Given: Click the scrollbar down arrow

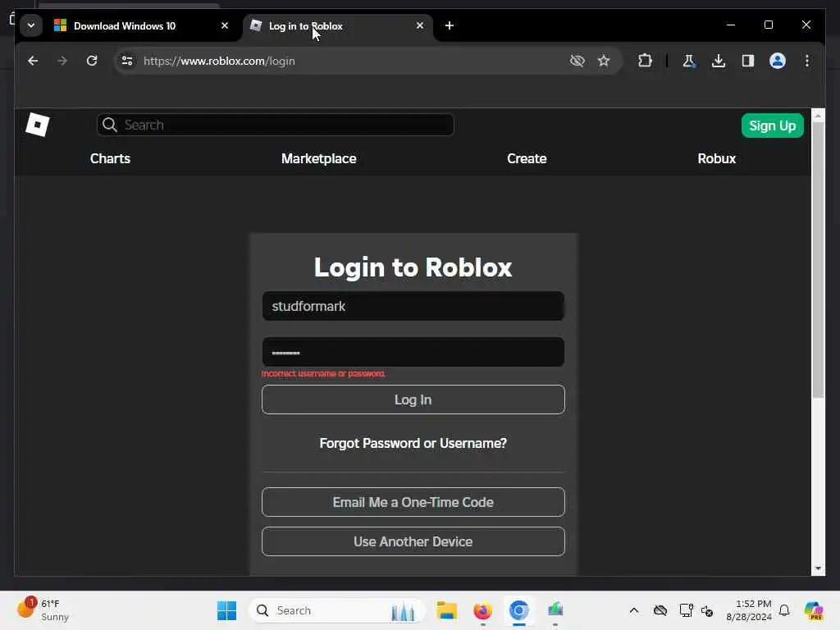Looking at the screenshot, I should click(818, 568).
